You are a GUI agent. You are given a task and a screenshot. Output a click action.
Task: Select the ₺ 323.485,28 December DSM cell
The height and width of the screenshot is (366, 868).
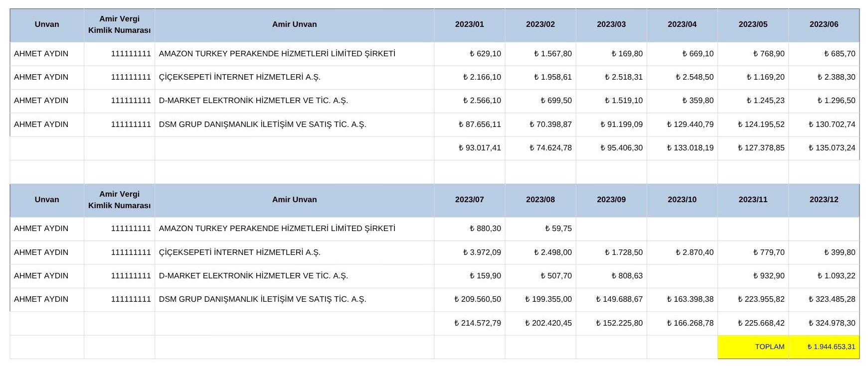[x=832, y=299]
